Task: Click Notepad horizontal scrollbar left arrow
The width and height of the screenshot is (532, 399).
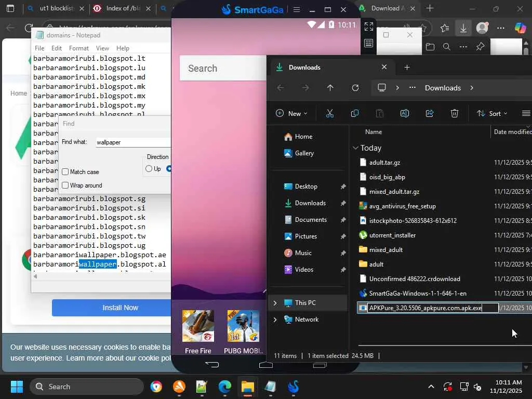Action: (36, 276)
